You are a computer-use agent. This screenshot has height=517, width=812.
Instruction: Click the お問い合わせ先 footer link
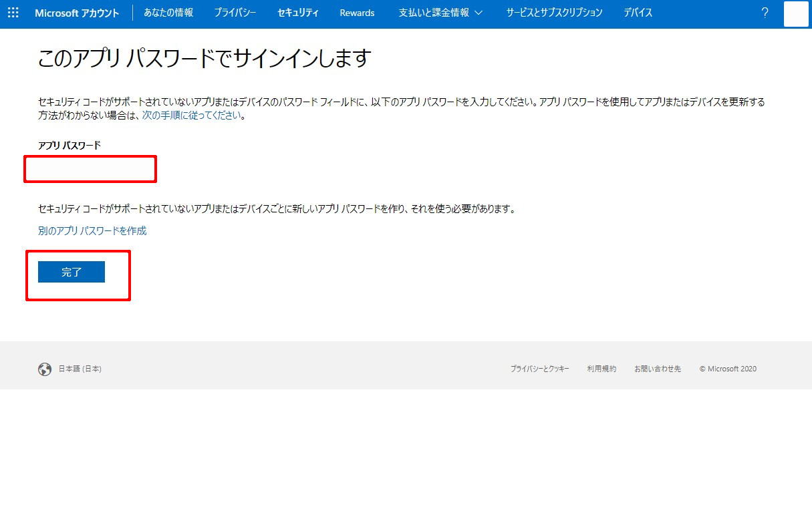coord(658,369)
